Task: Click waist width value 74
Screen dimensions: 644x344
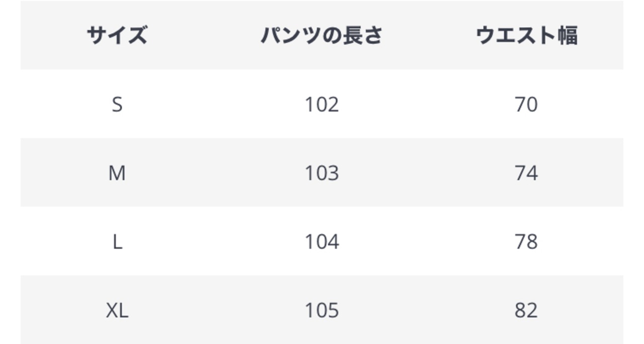Action: [526, 174]
